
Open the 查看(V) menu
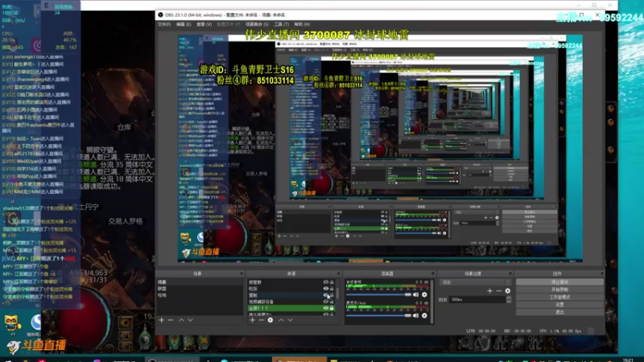click(204, 25)
